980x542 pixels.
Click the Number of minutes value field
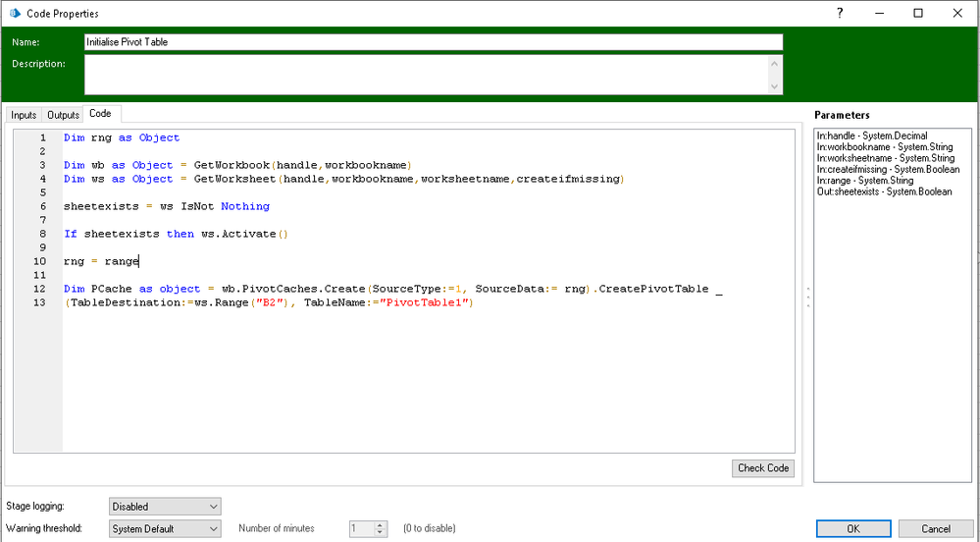pos(362,529)
